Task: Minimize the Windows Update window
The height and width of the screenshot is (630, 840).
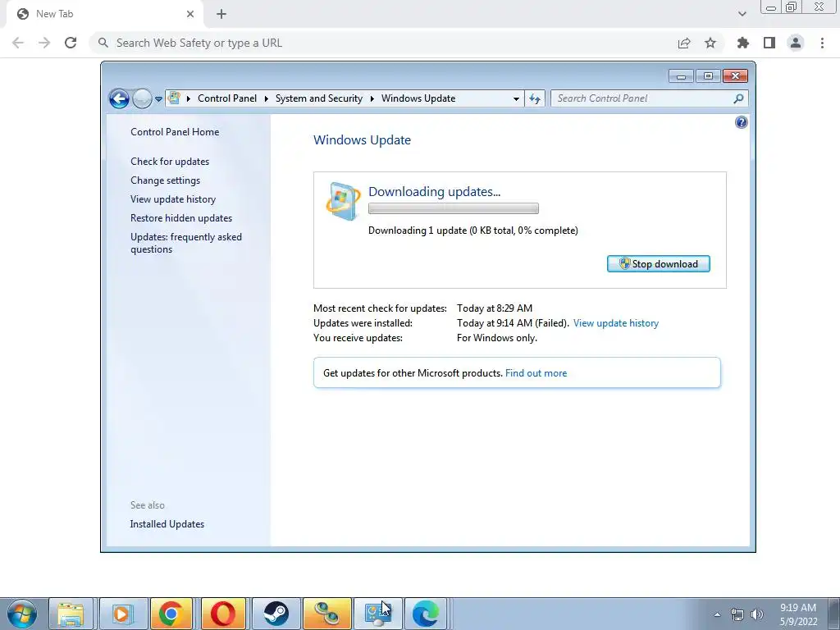Action: (x=681, y=76)
